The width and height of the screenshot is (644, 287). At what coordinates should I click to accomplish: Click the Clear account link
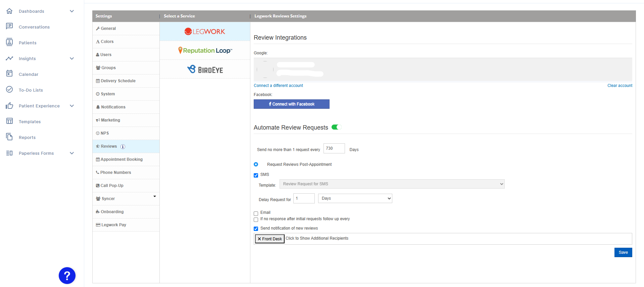coord(620,86)
